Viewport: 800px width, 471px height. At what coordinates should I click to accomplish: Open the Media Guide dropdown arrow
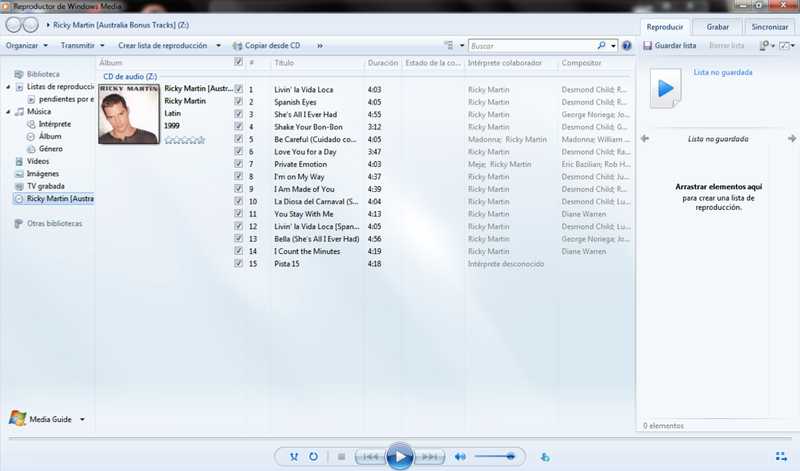[82, 419]
